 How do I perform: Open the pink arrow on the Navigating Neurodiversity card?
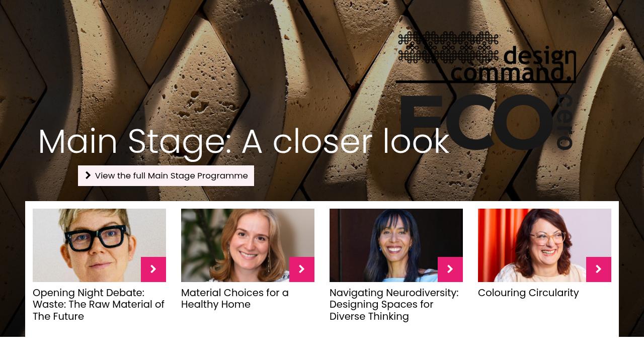[450, 269]
